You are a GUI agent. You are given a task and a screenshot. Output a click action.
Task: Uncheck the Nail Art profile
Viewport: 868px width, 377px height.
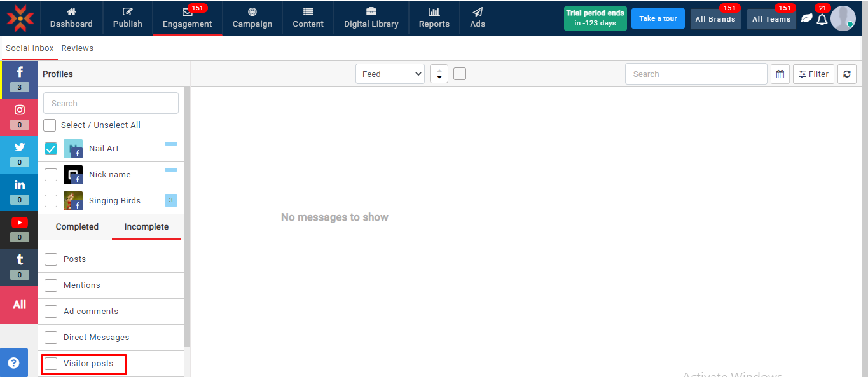[x=51, y=149]
